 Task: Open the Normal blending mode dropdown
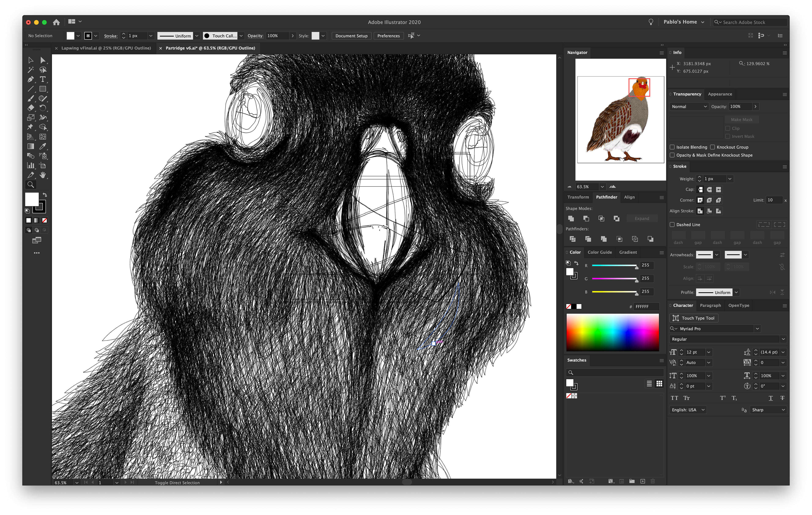[689, 107]
